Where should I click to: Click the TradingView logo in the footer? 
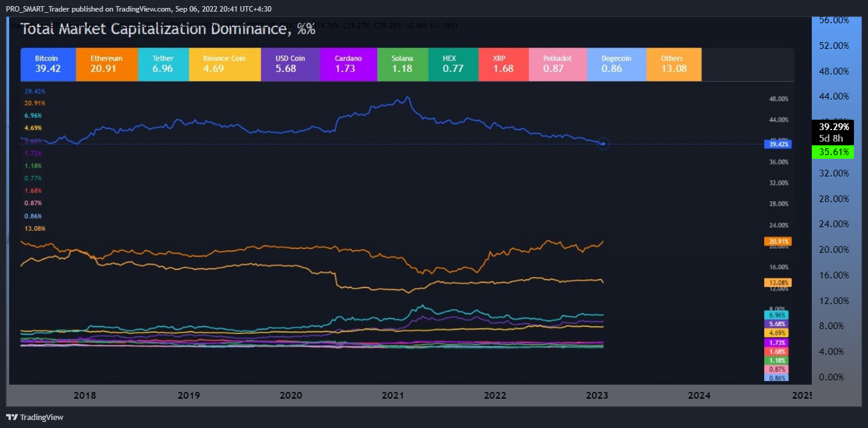34,418
